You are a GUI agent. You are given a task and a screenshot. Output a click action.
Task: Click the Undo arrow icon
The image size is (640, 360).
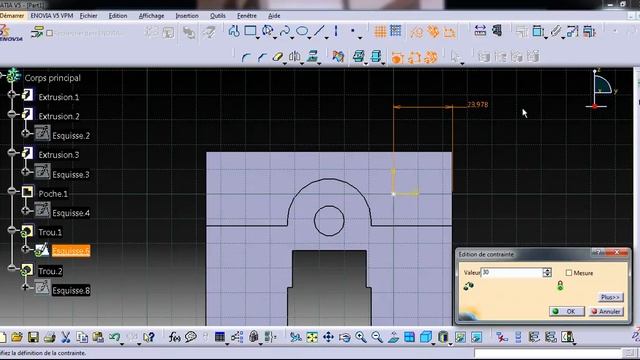click(114, 337)
